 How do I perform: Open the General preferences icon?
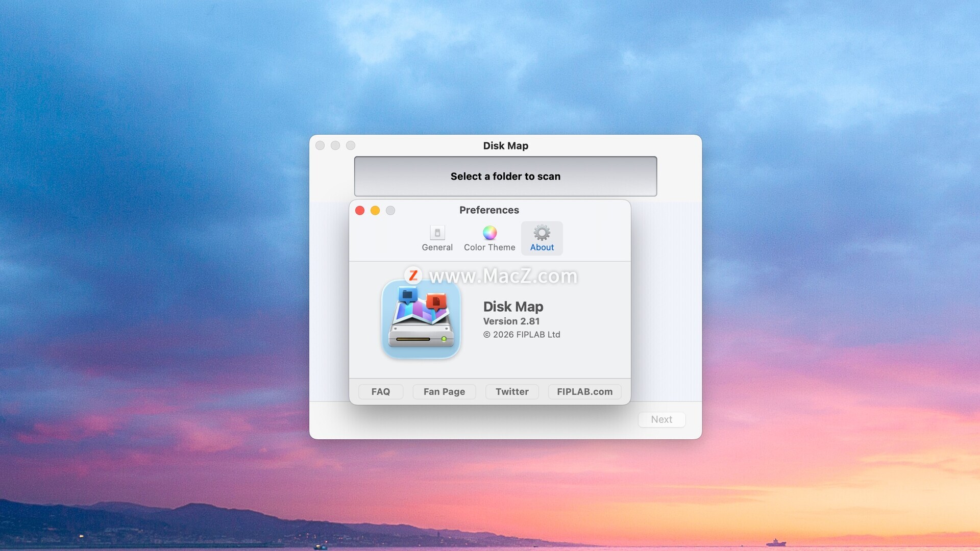tap(437, 233)
